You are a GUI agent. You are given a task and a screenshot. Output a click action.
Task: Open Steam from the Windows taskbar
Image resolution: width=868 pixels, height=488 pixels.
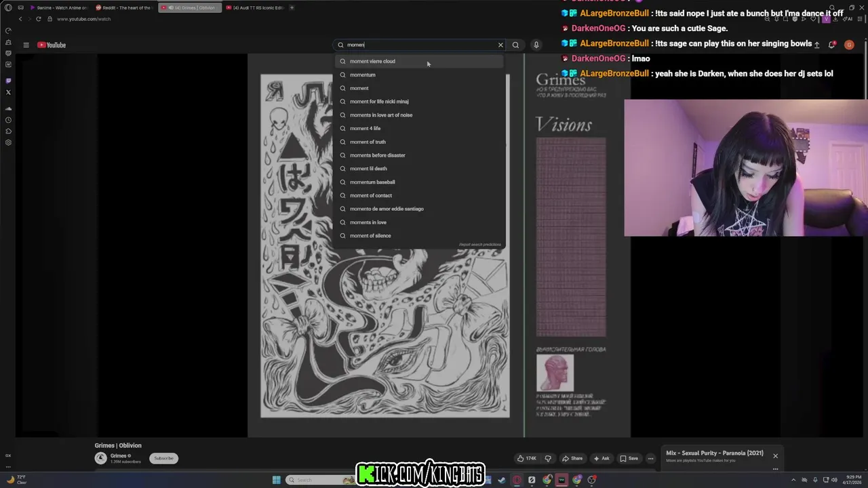point(502,480)
